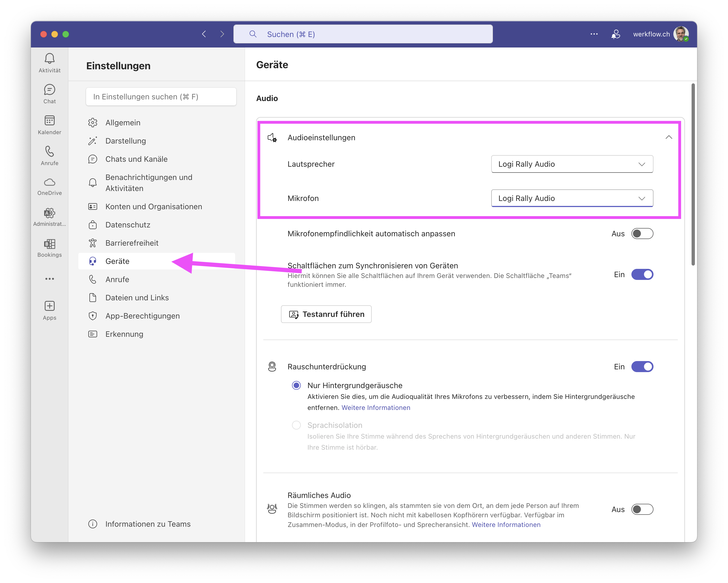Viewport: 728px width, 583px height.
Task: Enable Mikrofonempfindlichkeit automatisch anpassen toggle
Action: point(642,234)
